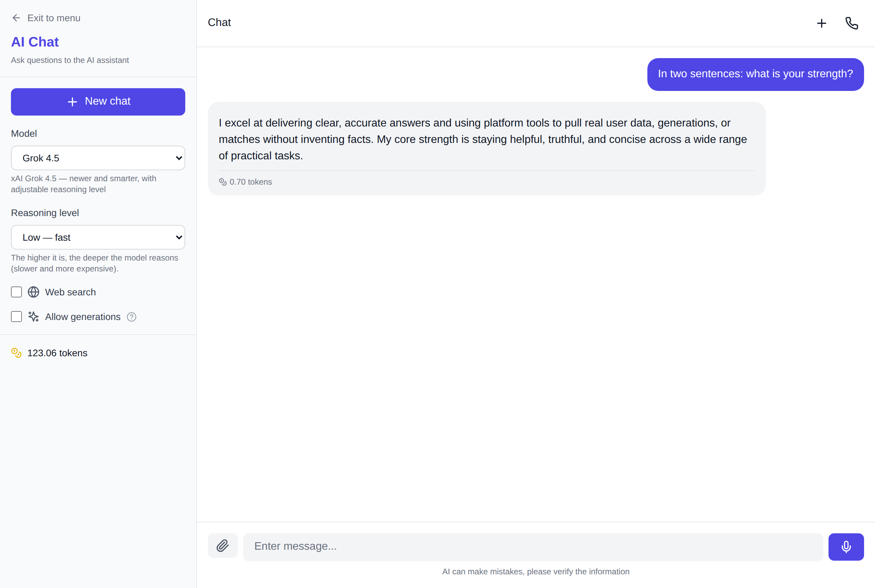Expand the Reasoning level dropdown
The height and width of the screenshot is (588, 875).
(x=98, y=237)
